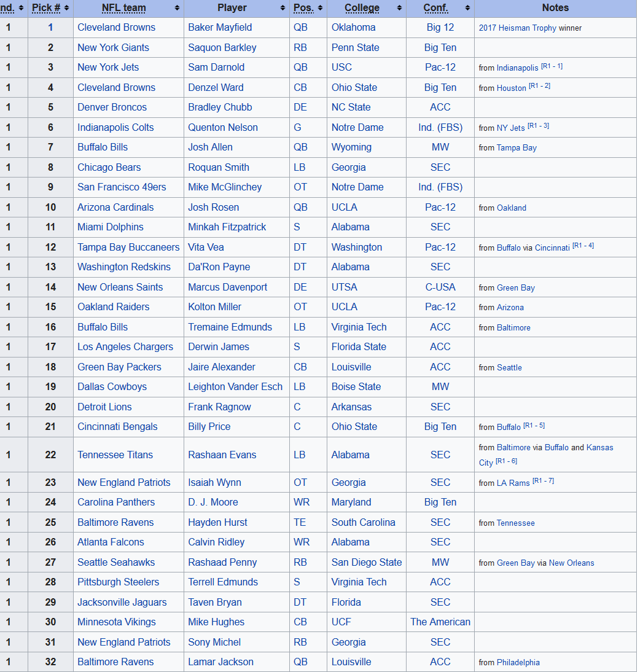Open Lamar Jackson player link
The height and width of the screenshot is (672, 643).
220,662
